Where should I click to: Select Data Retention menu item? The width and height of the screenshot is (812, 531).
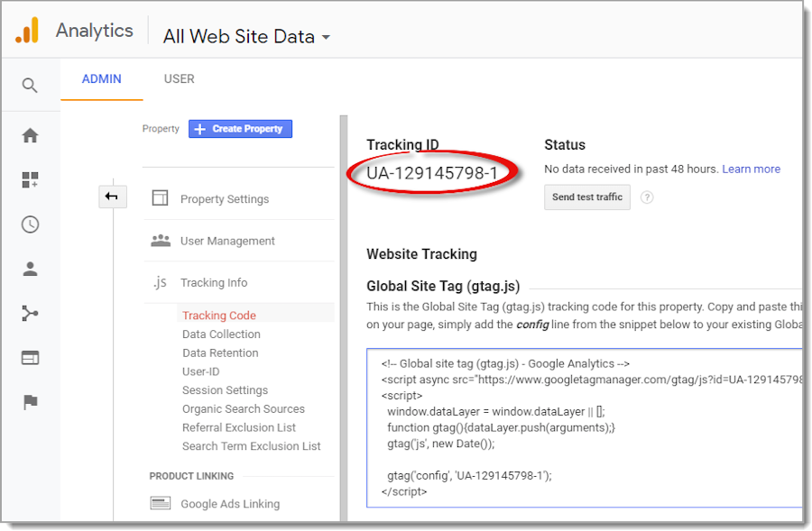tap(220, 352)
